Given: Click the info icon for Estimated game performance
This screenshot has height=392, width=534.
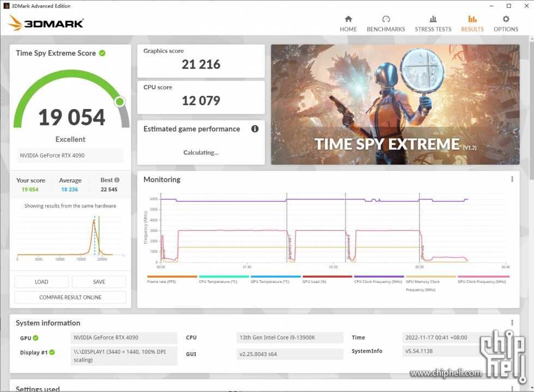Looking at the screenshot, I should [255, 129].
